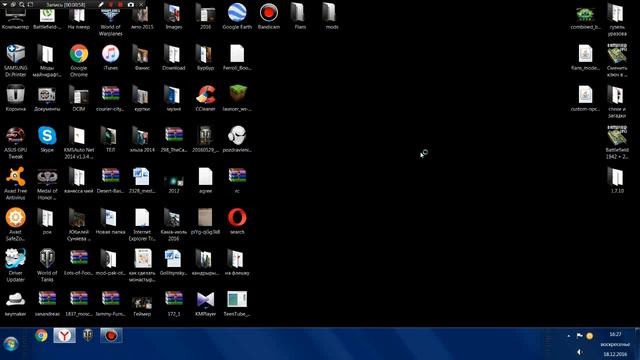
Task: Select the orange tray notification icon
Action: tap(589, 336)
